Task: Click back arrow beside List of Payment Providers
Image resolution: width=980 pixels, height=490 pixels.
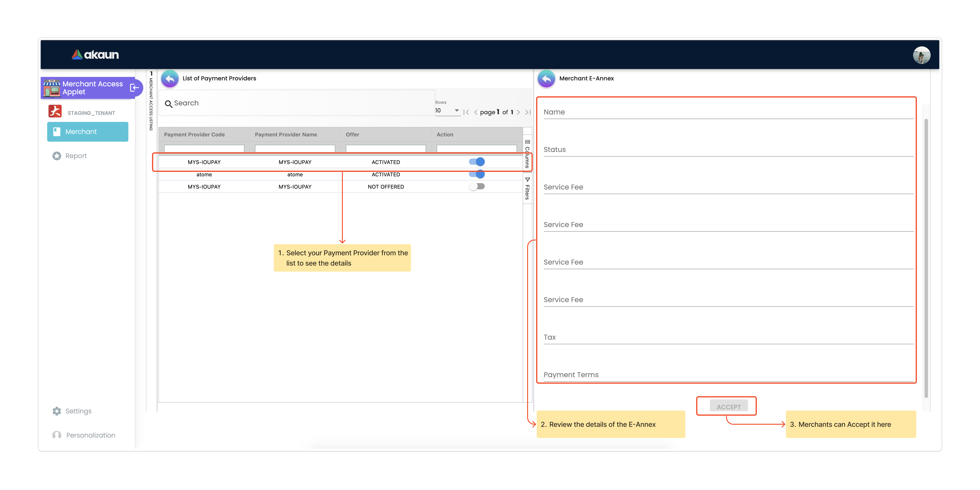Action: click(170, 79)
